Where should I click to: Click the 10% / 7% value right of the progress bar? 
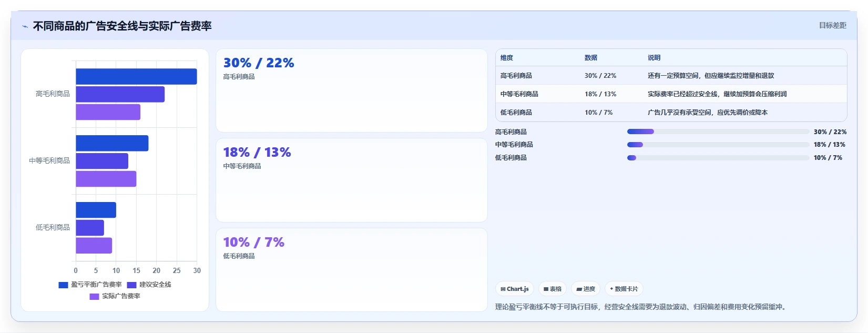click(828, 158)
